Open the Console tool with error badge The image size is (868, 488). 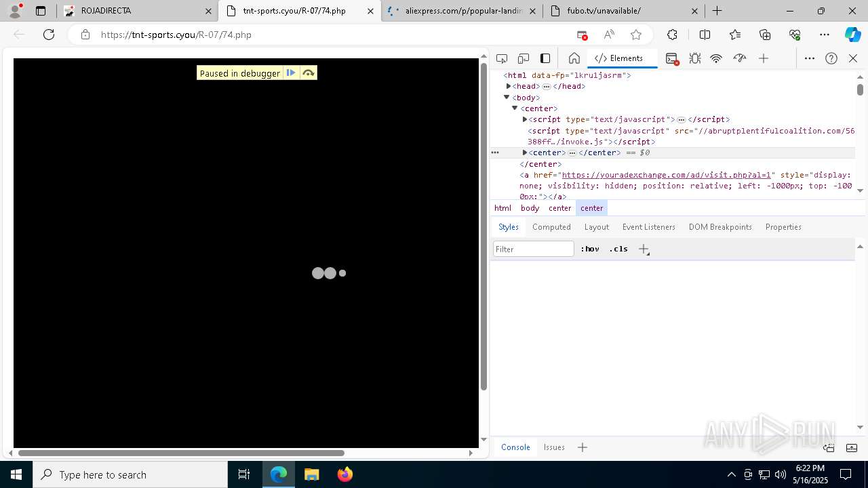(672, 58)
